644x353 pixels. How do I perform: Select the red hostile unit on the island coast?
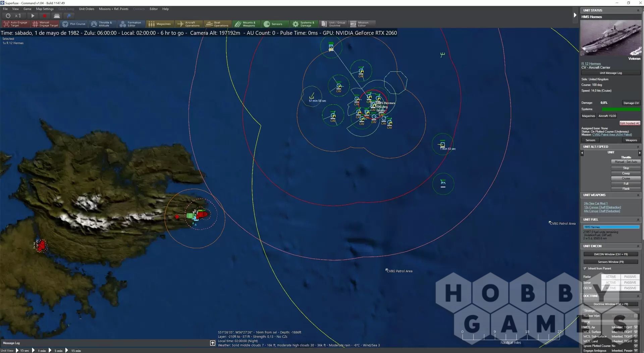tap(202, 214)
